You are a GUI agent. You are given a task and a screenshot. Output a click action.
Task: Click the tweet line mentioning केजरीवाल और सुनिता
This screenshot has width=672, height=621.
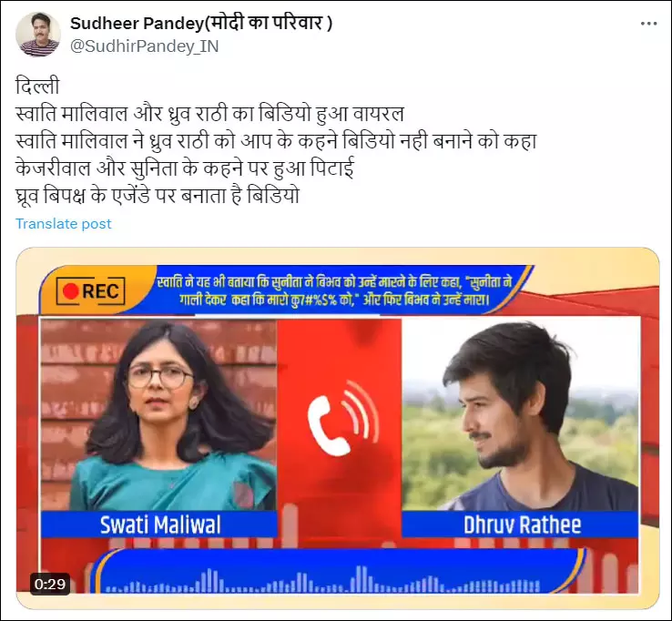click(x=185, y=168)
